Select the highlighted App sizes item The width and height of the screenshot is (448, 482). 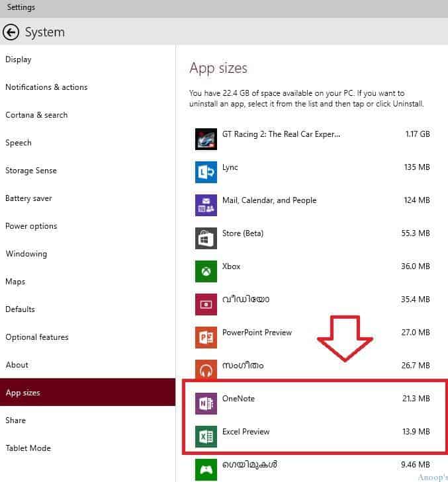[88, 392]
